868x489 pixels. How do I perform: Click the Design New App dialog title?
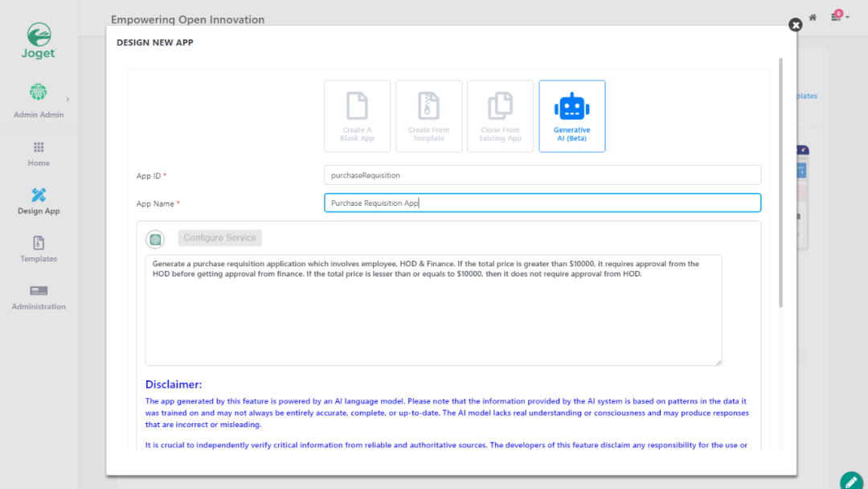pos(155,43)
